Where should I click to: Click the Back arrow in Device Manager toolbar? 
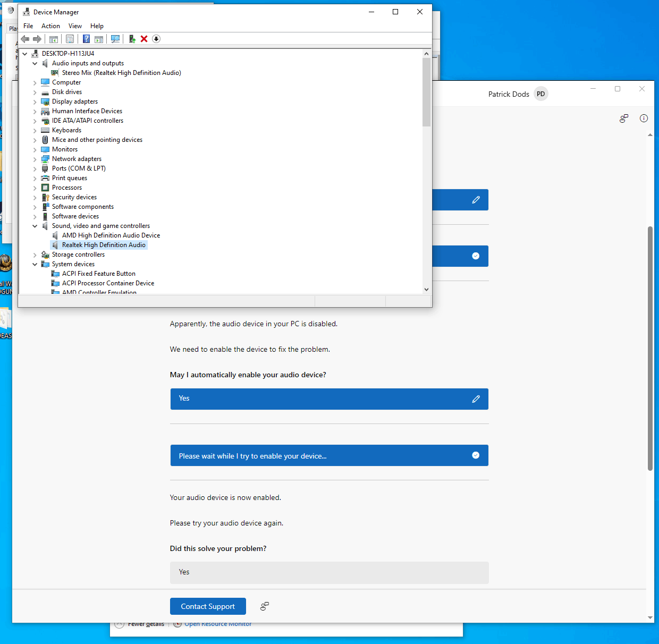coord(25,39)
